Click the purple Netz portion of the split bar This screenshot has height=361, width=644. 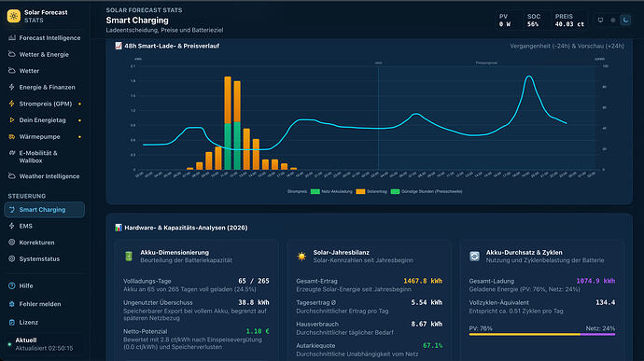597,334
